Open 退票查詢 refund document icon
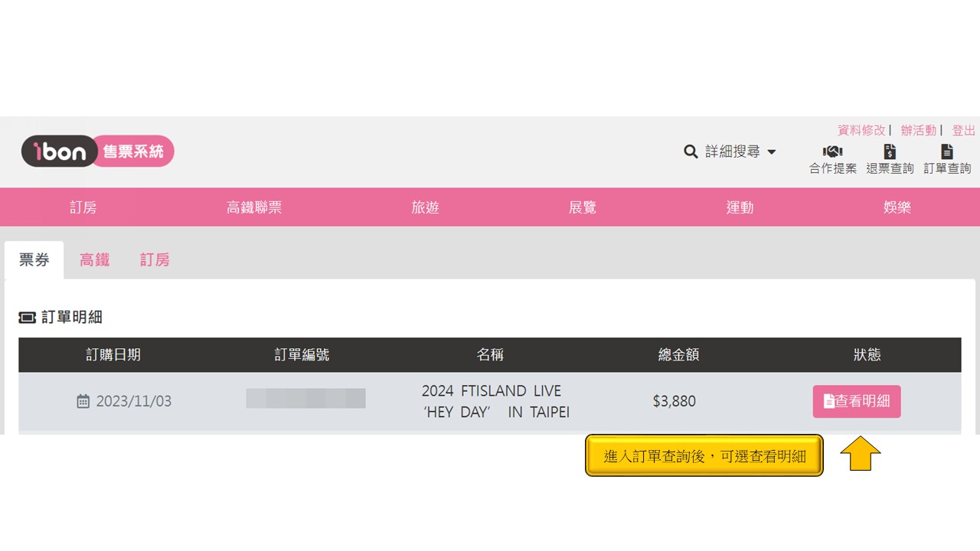The height and width of the screenshot is (551, 980). 890,152
